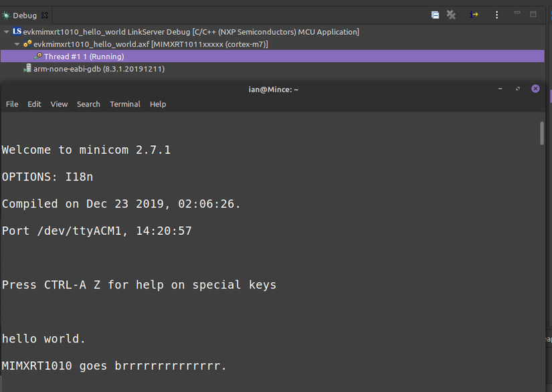The image size is (552, 392).
Task: Open the Terminal menu
Action: (125, 104)
